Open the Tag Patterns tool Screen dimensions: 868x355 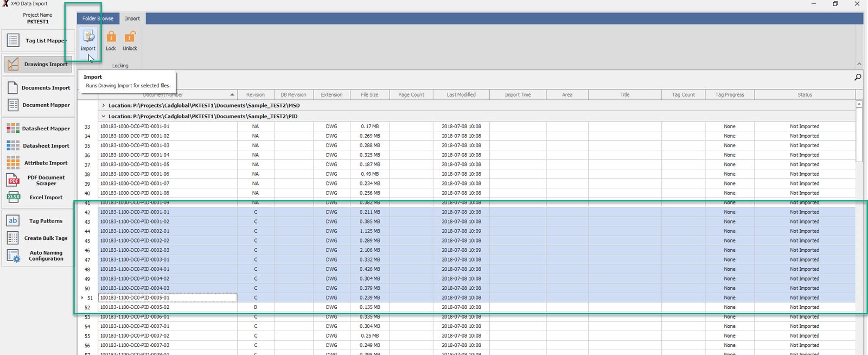[38, 221]
